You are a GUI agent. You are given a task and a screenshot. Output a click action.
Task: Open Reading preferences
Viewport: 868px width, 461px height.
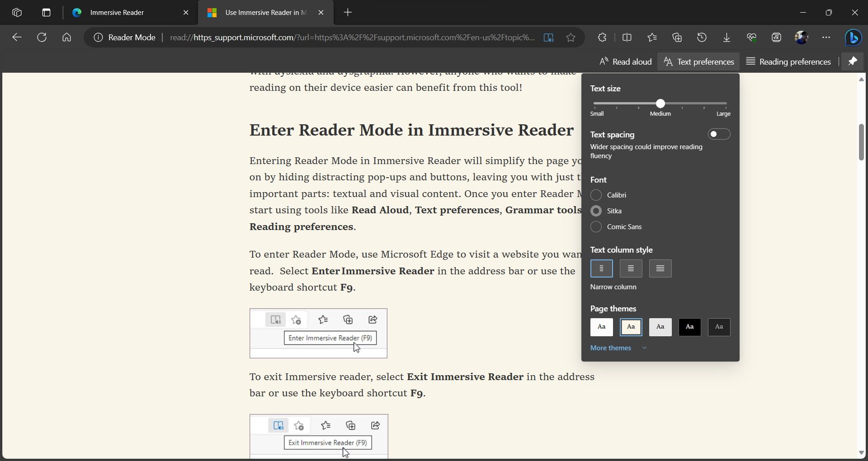coord(788,61)
